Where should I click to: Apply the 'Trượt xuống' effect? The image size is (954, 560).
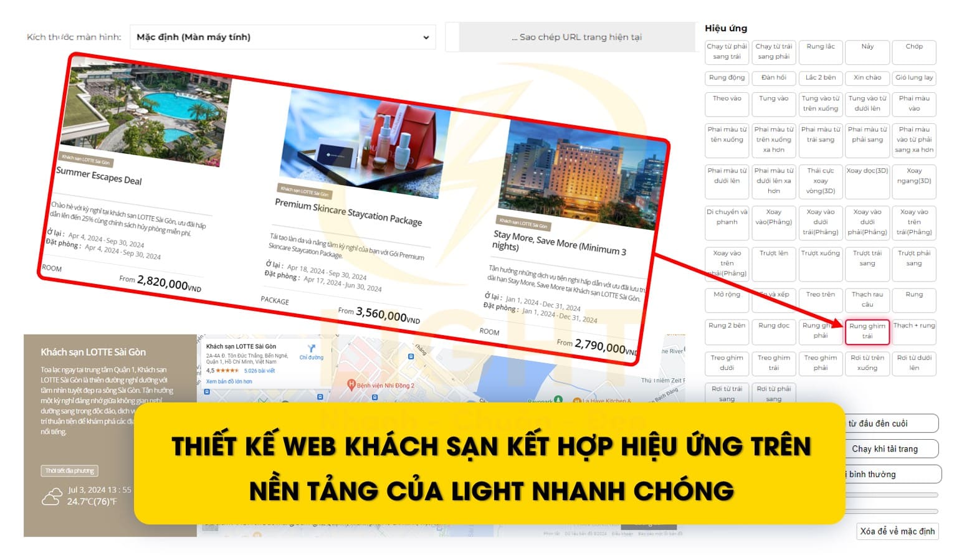[x=820, y=264]
